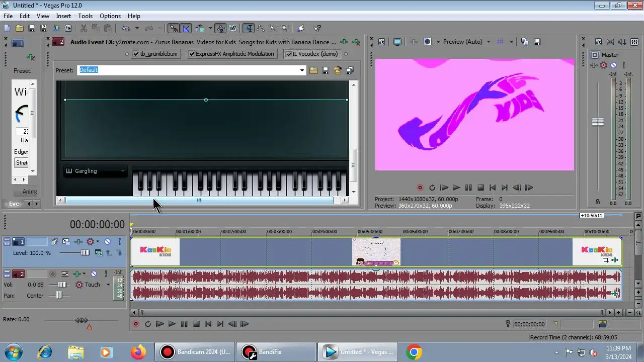Viewport: 644px width, 362px height.
Task: Copy preview snapshot to clipboard
Action: point(524,42)
